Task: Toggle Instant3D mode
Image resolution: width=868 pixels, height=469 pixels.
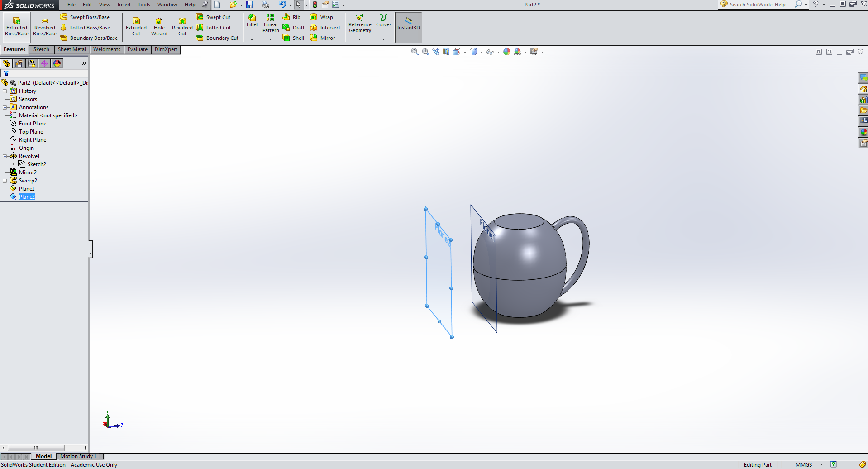Action: pyautogui.click(x=409, y=27)
